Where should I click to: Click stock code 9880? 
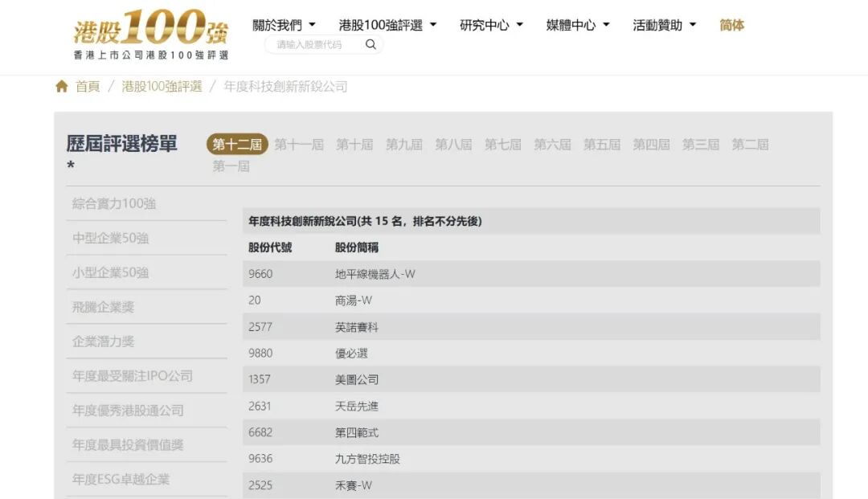click(x=260, y=353)
